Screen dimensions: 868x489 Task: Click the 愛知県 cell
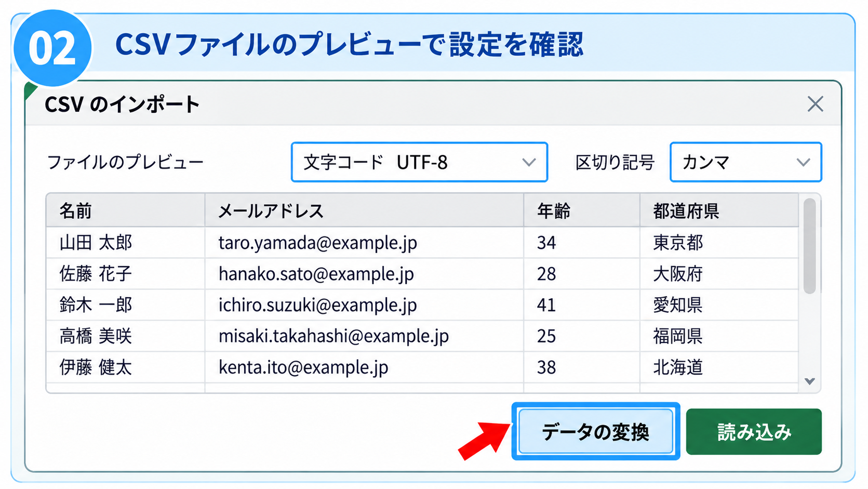tap(719, 305)
